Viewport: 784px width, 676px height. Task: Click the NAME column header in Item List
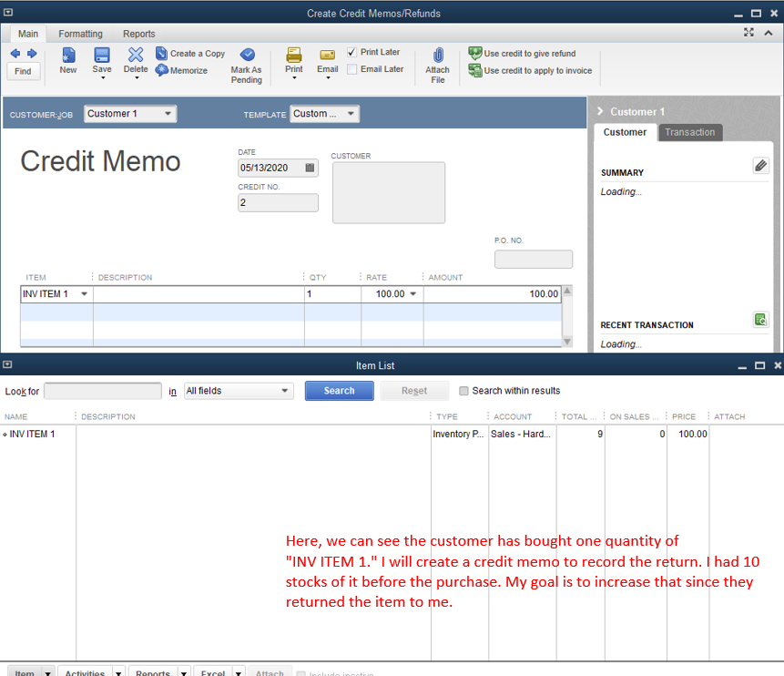[x=16, y=416]
